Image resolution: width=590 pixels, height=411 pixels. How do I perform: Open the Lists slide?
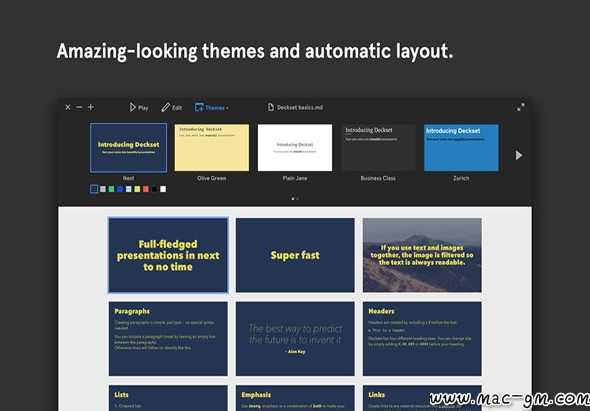point(168,398)
